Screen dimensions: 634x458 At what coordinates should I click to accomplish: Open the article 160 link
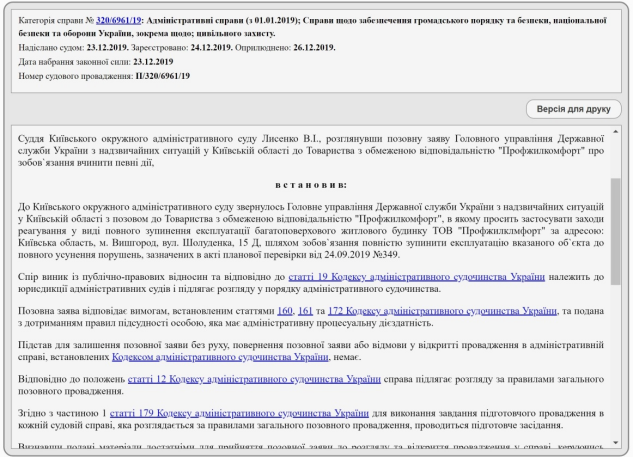[x=285, y=311]
